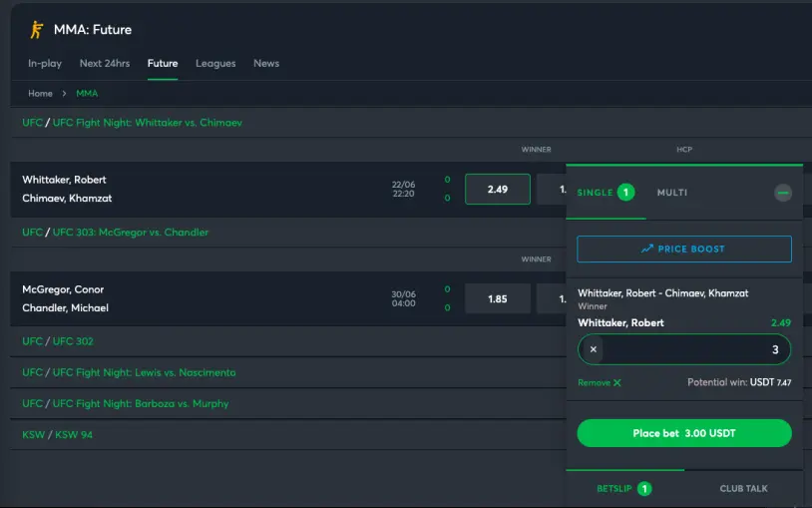The width and height of the screenshot is (812, 508).
Task: Open the Next 24hrs tab
Action: [x=105, y=63]
